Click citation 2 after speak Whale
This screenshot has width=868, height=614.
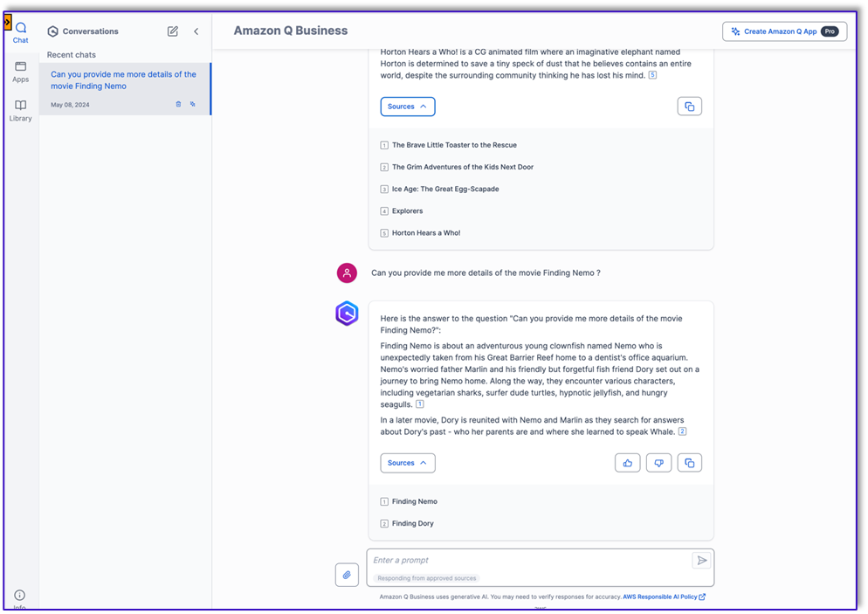tap(683, 431)
